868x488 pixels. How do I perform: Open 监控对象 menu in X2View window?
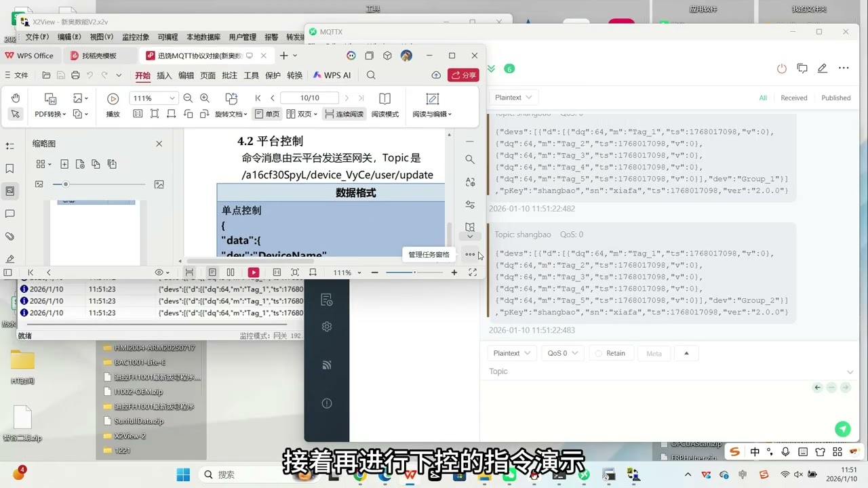[136, 37]
